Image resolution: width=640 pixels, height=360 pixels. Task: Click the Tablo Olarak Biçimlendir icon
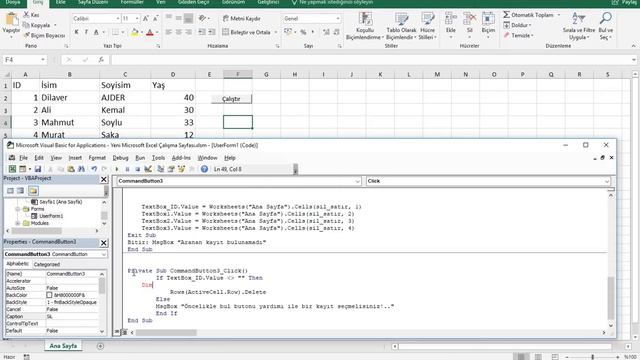point(401,20)
